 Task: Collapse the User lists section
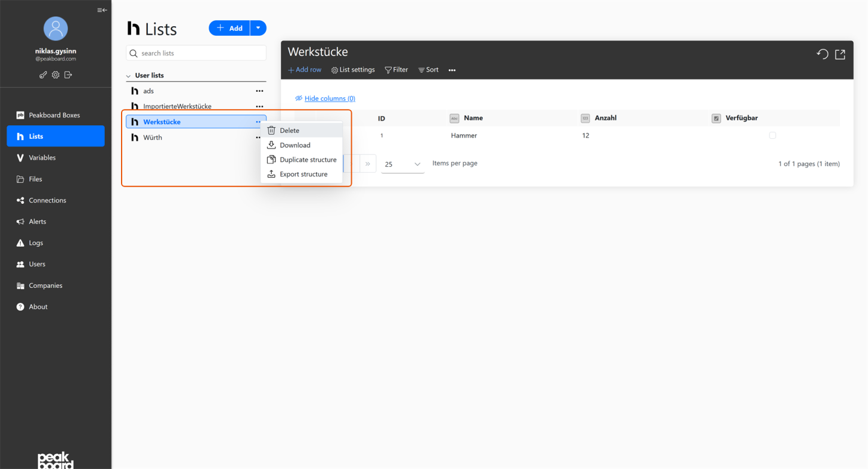click(x=129, y=76)
